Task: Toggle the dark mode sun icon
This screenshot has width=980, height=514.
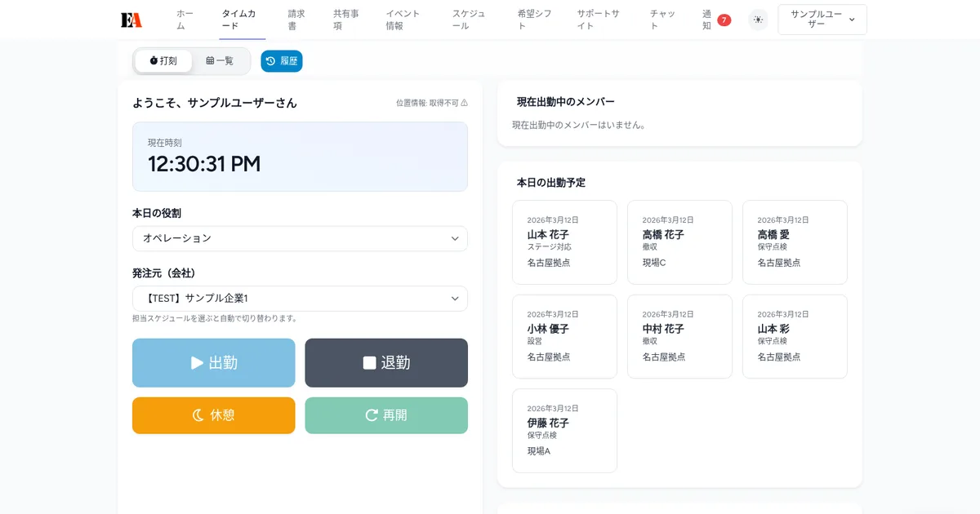Action: [758, 20]
